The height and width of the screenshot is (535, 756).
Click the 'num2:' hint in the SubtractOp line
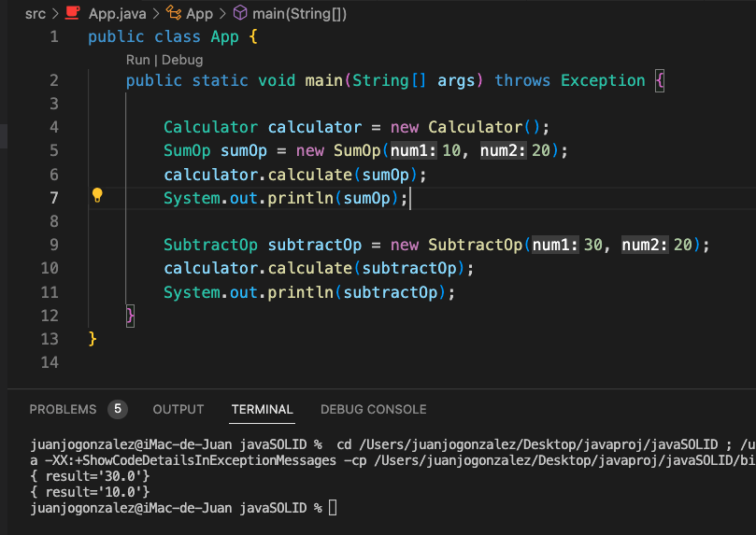point(645,246)
